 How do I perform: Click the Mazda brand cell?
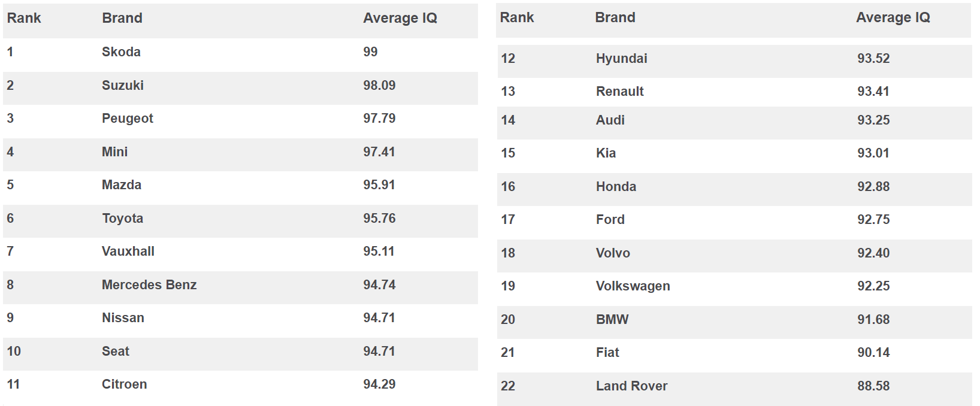point(122,185)
